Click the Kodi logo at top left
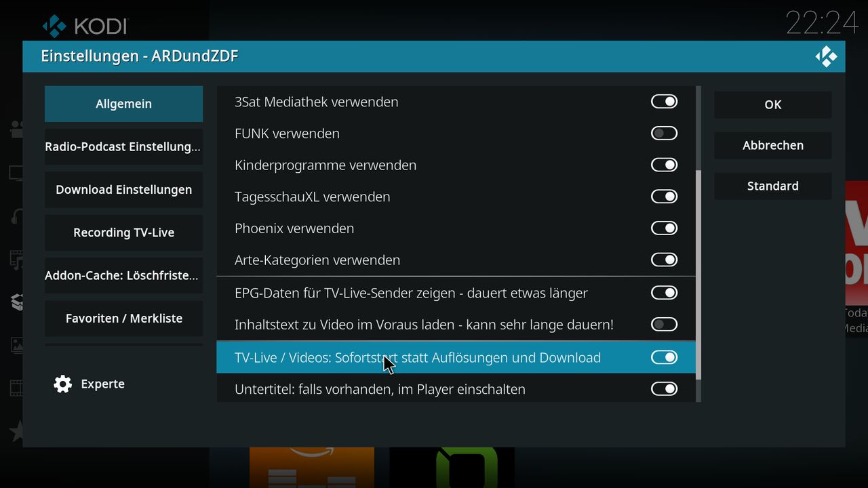868x488 pixels. point(54,26)
